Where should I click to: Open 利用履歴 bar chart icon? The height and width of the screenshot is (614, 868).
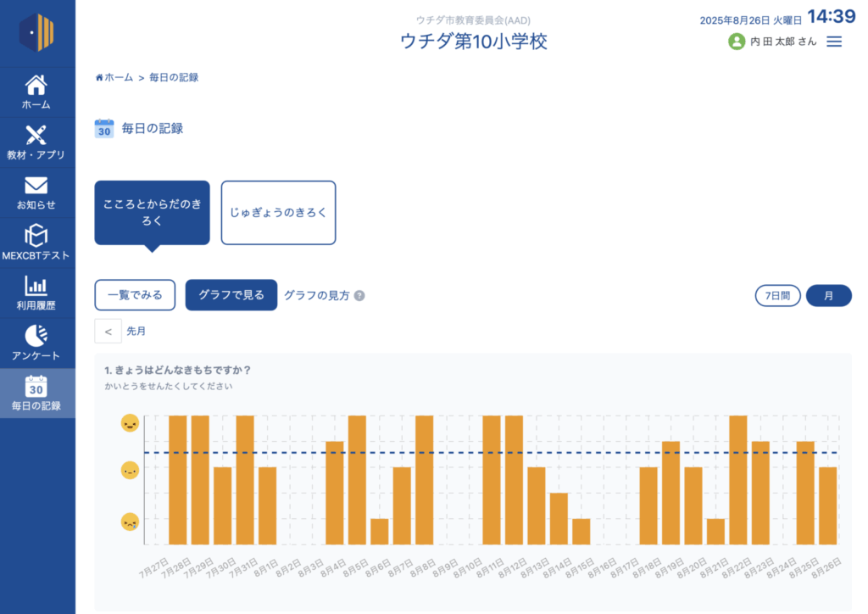coord(36,286)
